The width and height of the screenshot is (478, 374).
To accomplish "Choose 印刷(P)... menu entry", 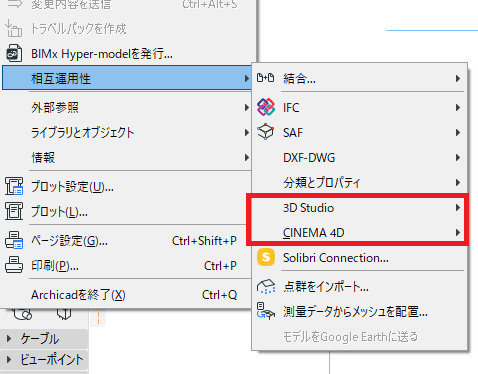I will tap(127, 265).
